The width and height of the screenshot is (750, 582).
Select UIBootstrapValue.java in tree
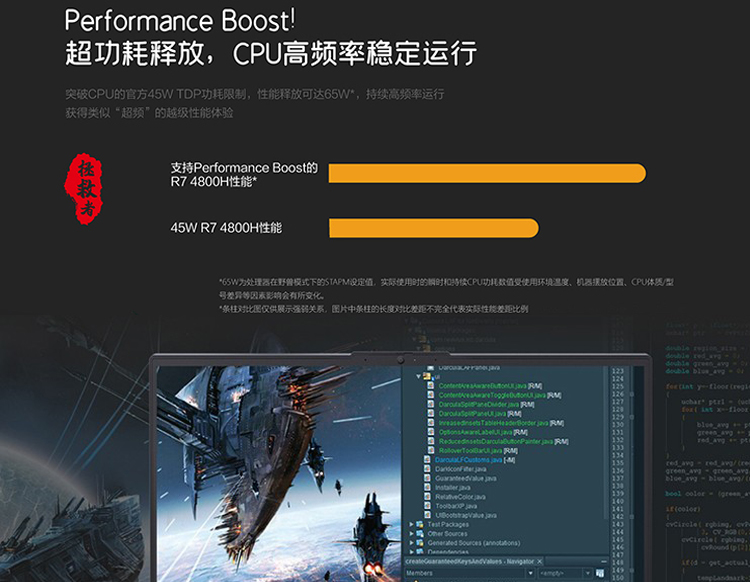[x=465, y=516]
